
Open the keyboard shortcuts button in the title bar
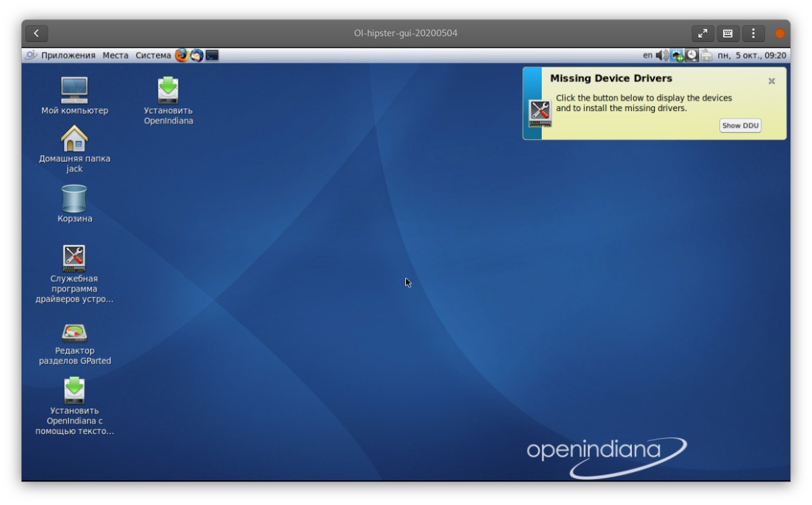point(728,33)
